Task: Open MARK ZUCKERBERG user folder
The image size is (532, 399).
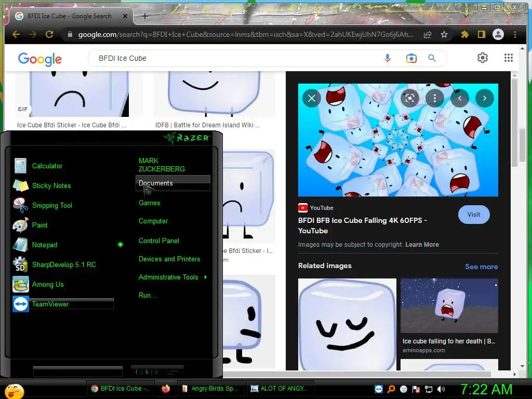Action: pos(162,165)
